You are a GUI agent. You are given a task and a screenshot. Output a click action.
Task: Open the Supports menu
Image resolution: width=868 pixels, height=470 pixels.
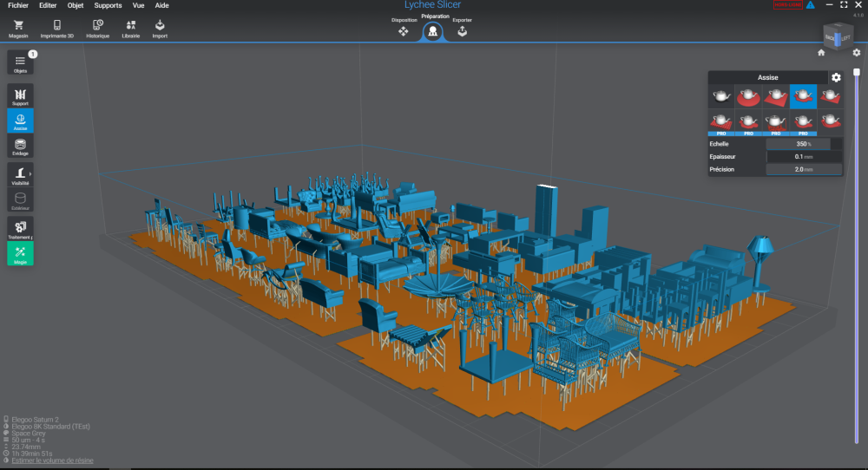coord(108,5)
